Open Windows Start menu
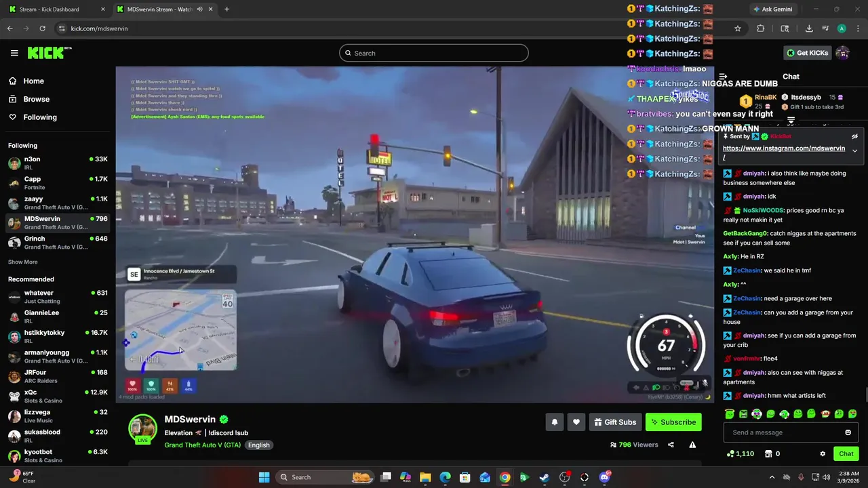The image size is (868, 488). 264,477
